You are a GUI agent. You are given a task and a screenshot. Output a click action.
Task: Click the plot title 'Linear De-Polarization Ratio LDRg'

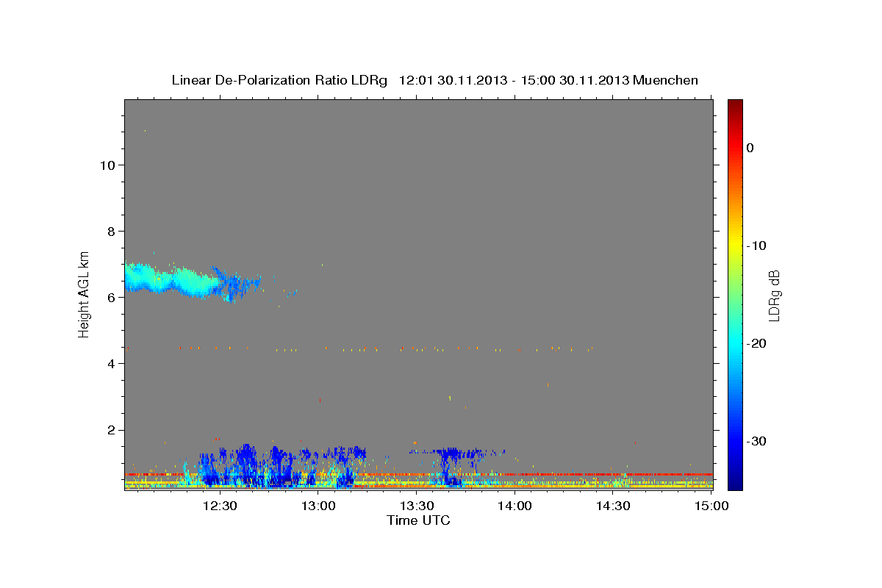[279, 80]
